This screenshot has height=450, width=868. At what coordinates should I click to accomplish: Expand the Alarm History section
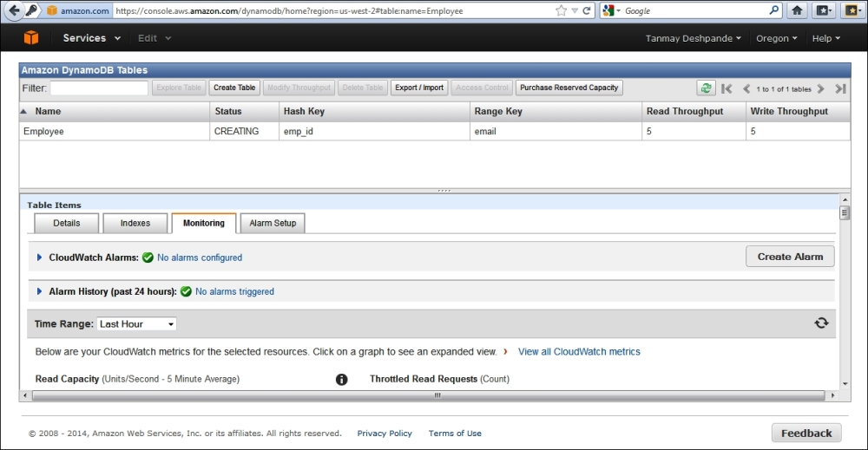tap(39, 291)
